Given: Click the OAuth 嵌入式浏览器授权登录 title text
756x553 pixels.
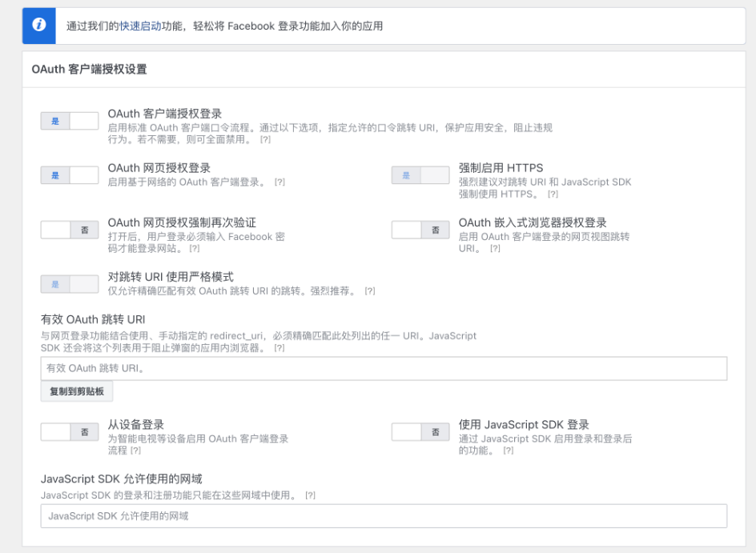Looking at the screenshot, I should [x=533, y=222].
